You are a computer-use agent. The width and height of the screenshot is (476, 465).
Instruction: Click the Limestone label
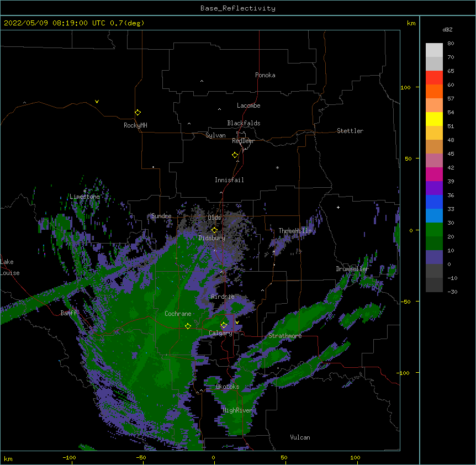click(84, 197)
